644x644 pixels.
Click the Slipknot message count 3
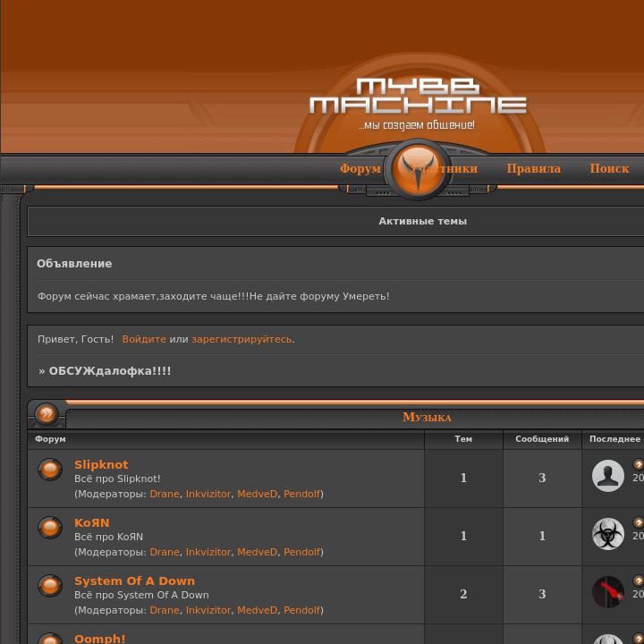[x=542, y=478]
